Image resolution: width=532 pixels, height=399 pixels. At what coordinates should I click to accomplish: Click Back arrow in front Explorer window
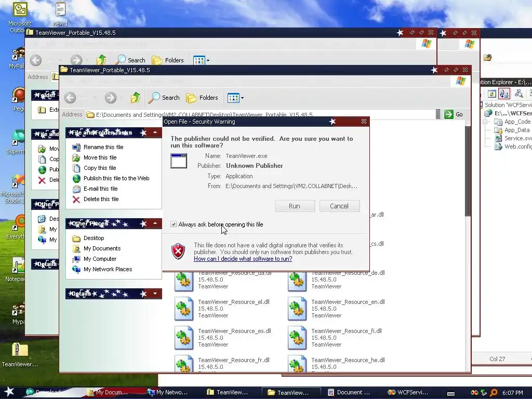coord(70,98)
